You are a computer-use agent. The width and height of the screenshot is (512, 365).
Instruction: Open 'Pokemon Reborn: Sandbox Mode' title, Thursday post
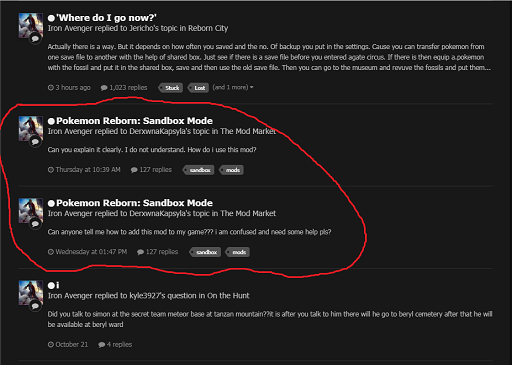(x=134, y=121)
